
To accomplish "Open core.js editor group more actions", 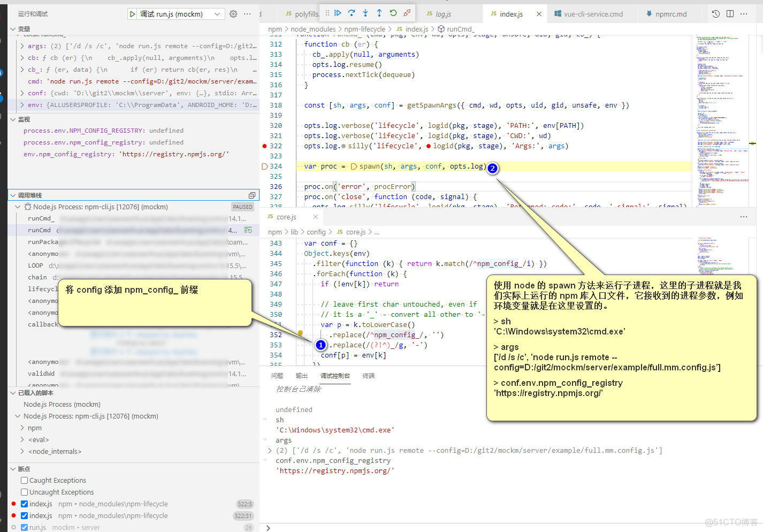I will click(x=744, y=217).
